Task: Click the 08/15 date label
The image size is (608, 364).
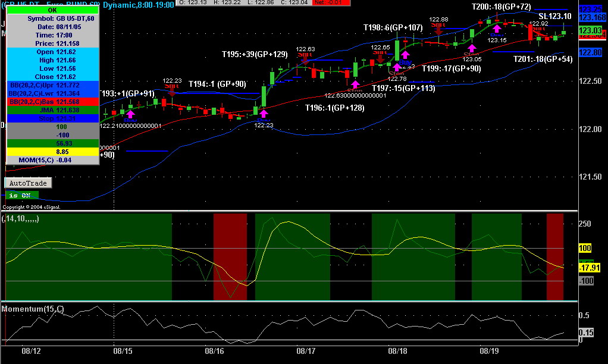Action: (x=123, y=351)
